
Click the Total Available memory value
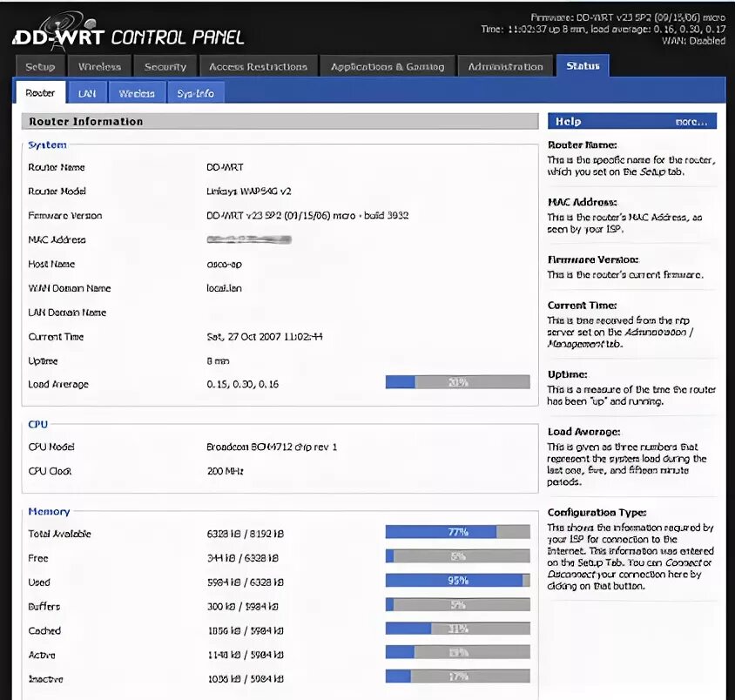[246, 534]
